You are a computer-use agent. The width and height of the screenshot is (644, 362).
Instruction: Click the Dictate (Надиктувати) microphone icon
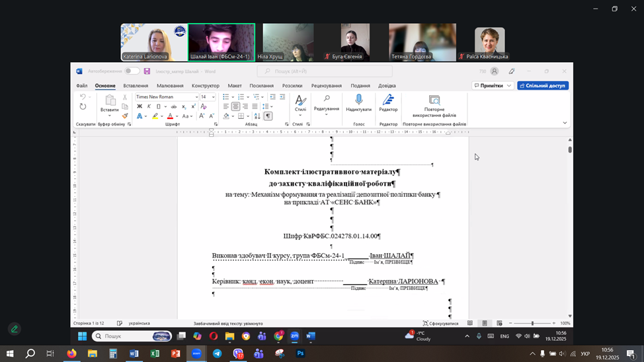click(358, 100)
